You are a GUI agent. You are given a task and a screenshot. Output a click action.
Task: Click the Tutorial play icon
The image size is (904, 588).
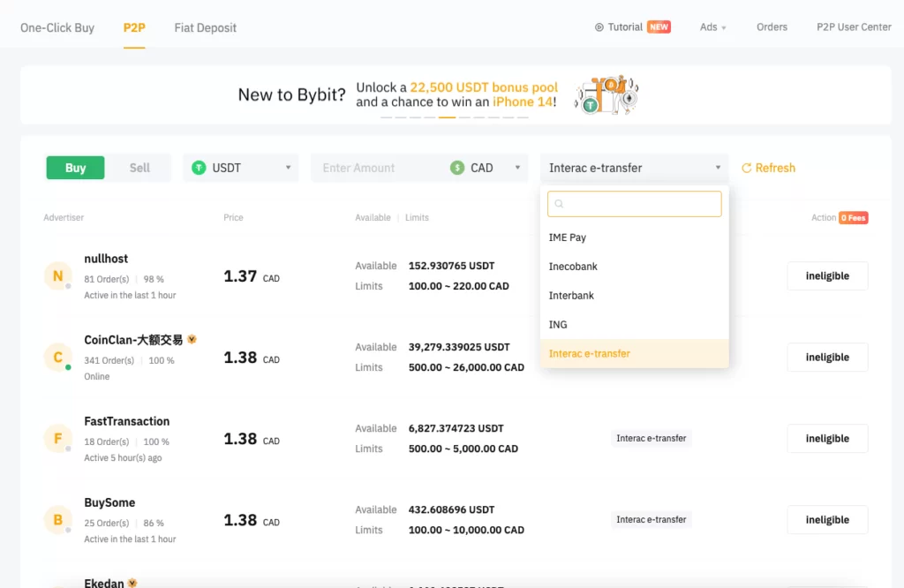tap(599, 27)
